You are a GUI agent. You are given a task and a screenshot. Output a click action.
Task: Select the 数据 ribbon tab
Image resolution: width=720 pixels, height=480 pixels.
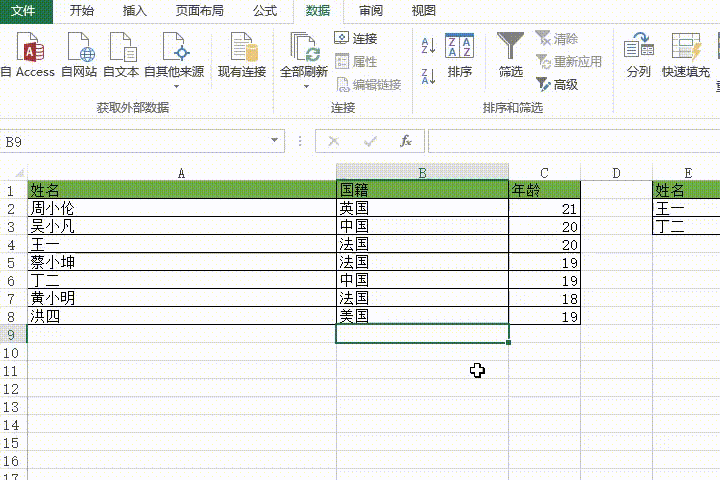pos(318,11)
